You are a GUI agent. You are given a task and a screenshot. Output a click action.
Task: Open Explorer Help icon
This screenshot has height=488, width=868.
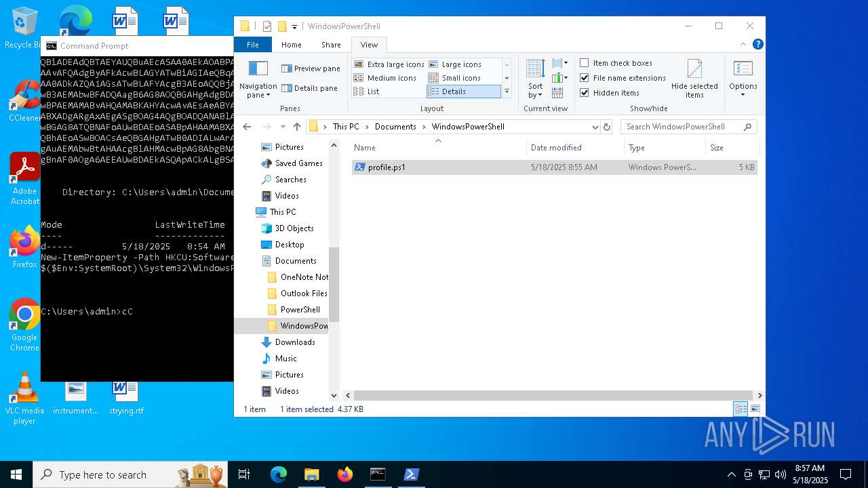(758, 45)
